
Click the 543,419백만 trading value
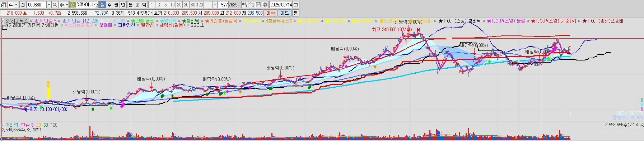click(x=140, y=13)
